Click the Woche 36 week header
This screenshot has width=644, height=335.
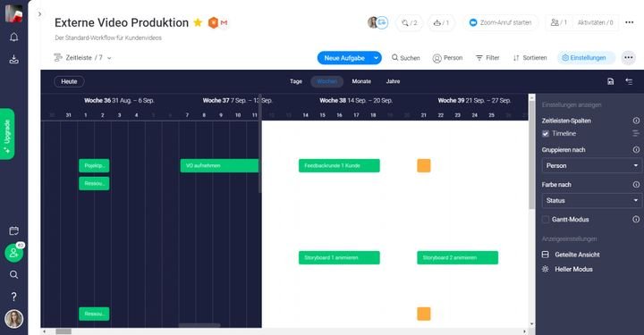(x=119, y=100)
